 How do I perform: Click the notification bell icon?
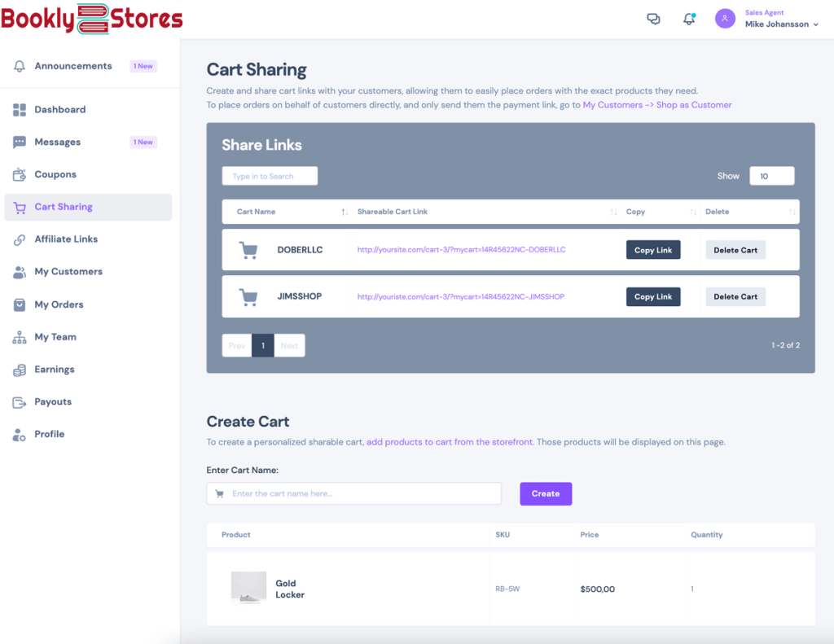(689, 19)
